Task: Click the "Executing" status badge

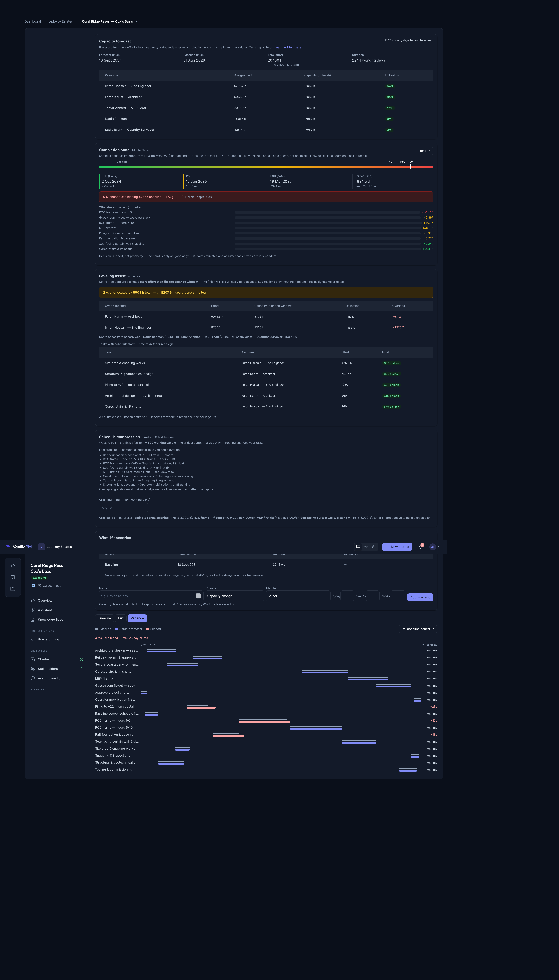Action: point(39,578)
